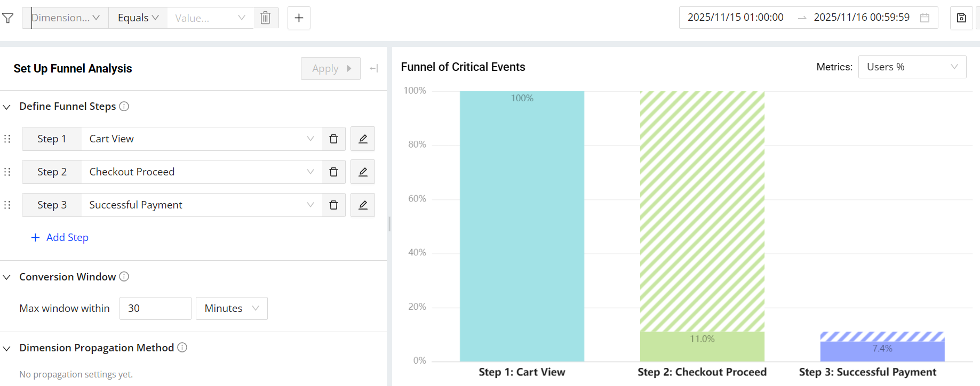Open calendar picker for date range

(x=925, y=18)
